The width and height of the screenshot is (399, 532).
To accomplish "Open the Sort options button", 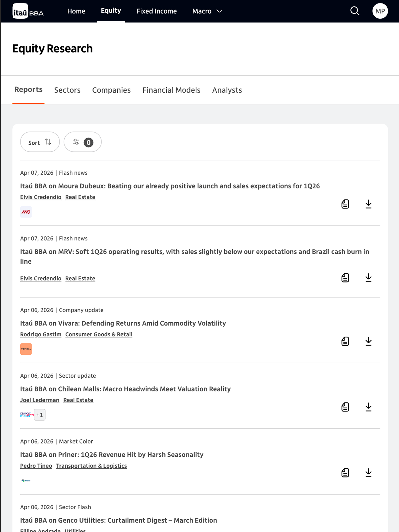I will [40, 142].
